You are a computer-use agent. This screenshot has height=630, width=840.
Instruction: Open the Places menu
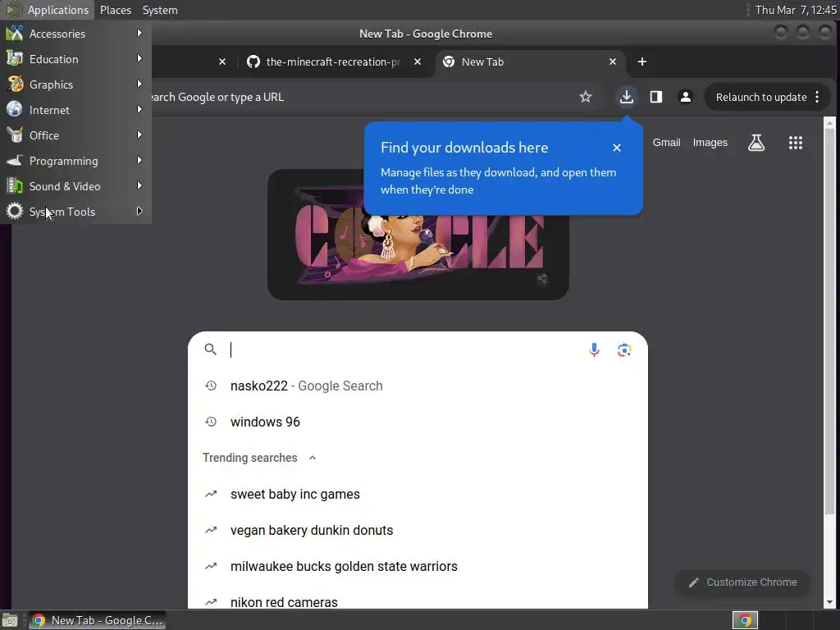click(x=115, y=10)
